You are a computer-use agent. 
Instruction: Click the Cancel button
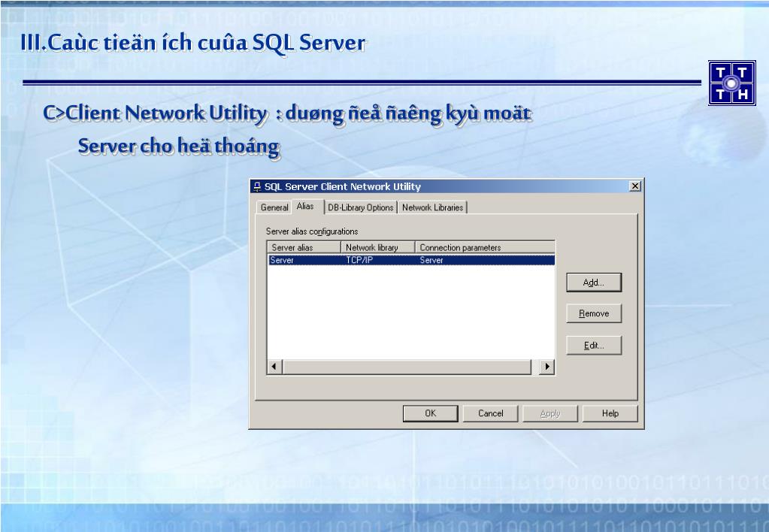(490, 413)
